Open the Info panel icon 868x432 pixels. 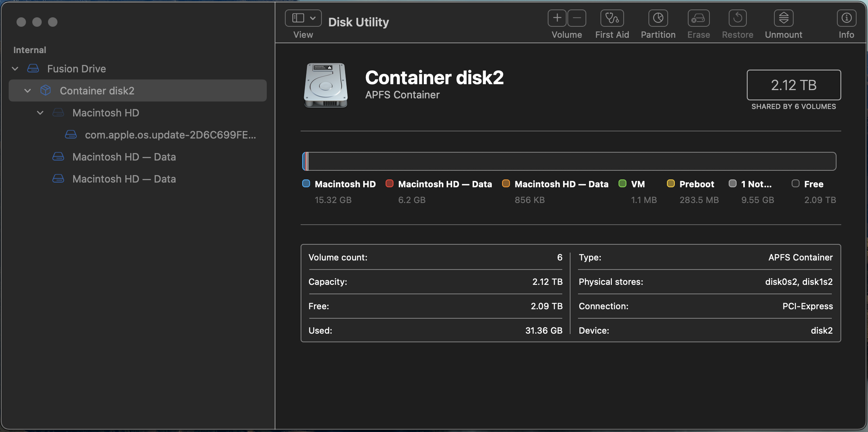pyautogui.click(x=846, y=18)
